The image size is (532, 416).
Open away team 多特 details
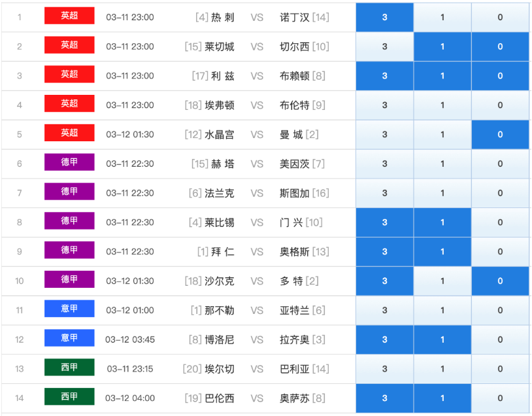pos(291,281)
